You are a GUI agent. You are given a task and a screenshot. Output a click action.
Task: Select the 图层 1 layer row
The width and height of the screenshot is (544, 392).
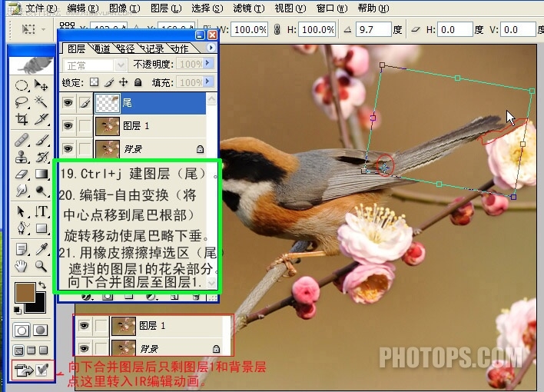pos(132,126)
